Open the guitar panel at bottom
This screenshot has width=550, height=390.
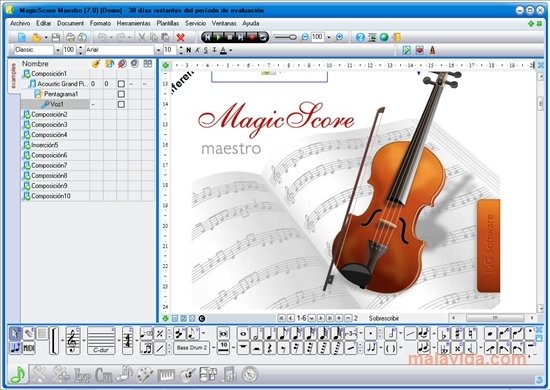point(188,375)
